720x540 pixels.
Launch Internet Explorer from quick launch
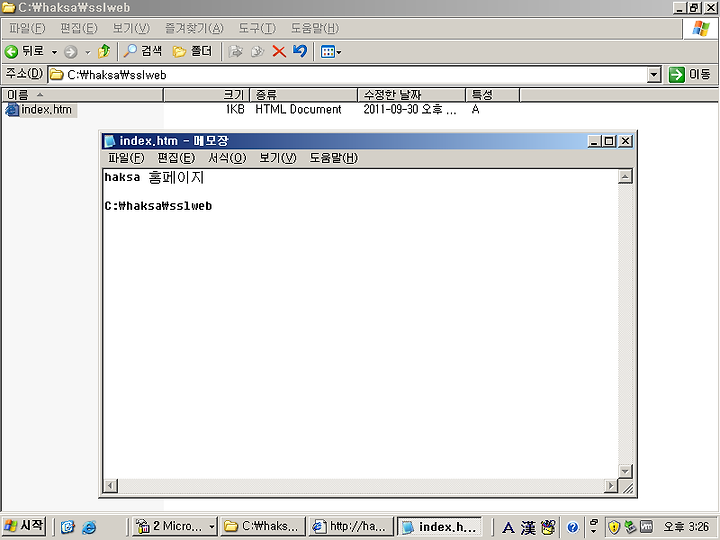coord(89,527)
